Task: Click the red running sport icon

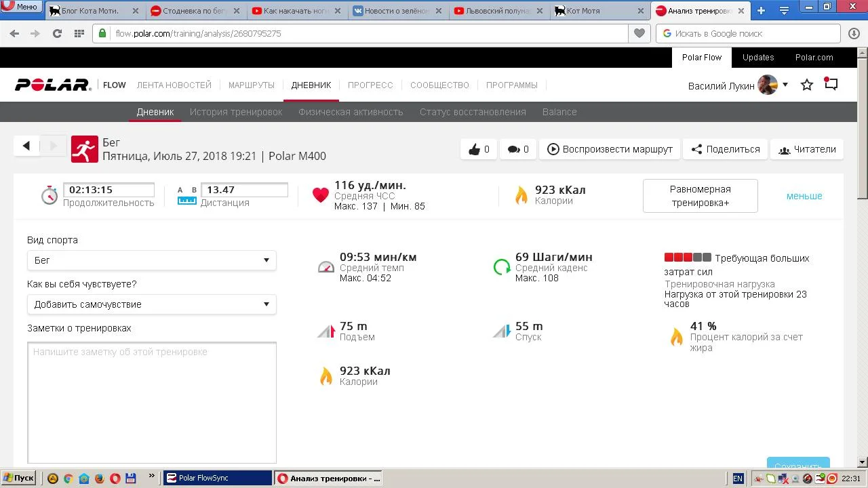Action: [85, 149]
